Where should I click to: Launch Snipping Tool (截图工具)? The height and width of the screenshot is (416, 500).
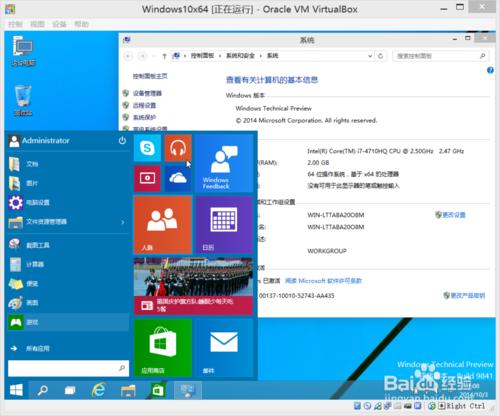(x=68, y=245)
